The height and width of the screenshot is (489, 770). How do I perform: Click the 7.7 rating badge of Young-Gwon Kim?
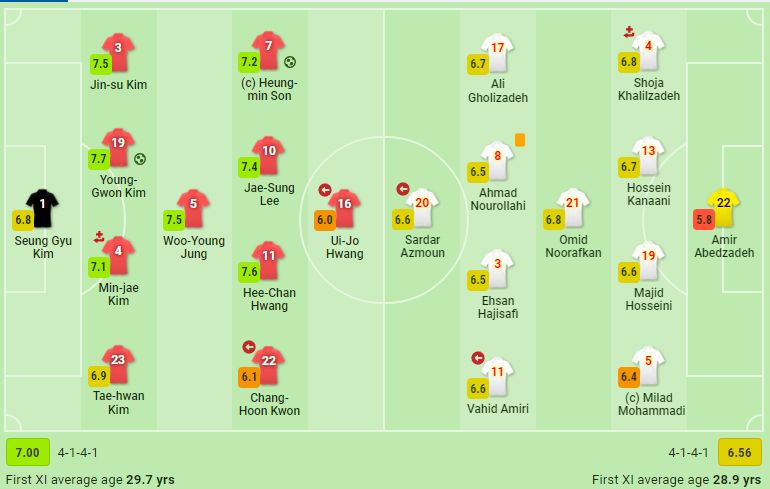click(100, 159)
